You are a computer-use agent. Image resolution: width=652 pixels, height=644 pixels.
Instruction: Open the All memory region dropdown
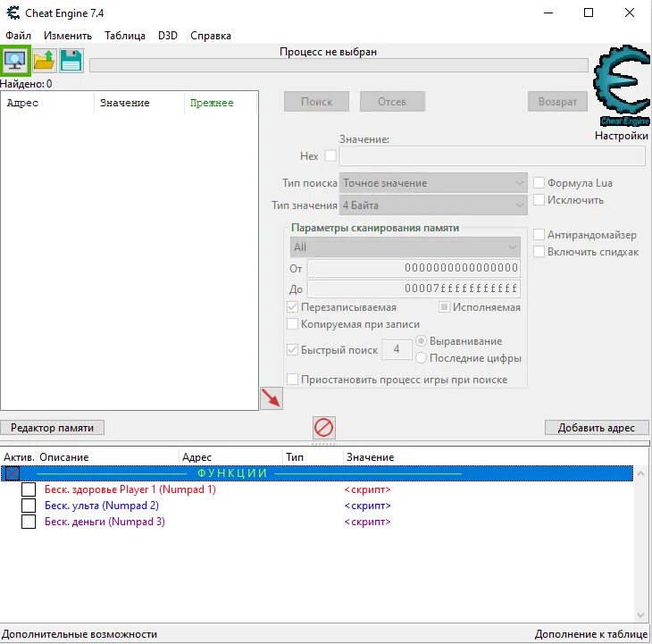point(405,247)
